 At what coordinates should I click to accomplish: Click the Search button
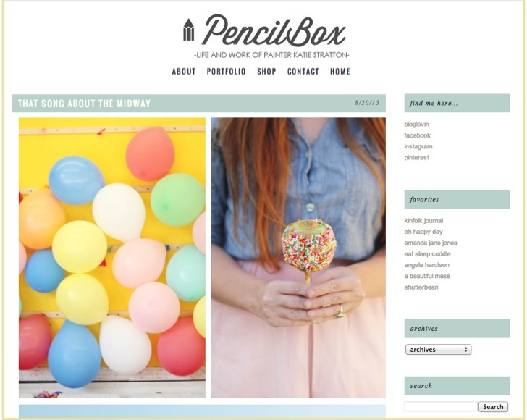coord(493,406)
